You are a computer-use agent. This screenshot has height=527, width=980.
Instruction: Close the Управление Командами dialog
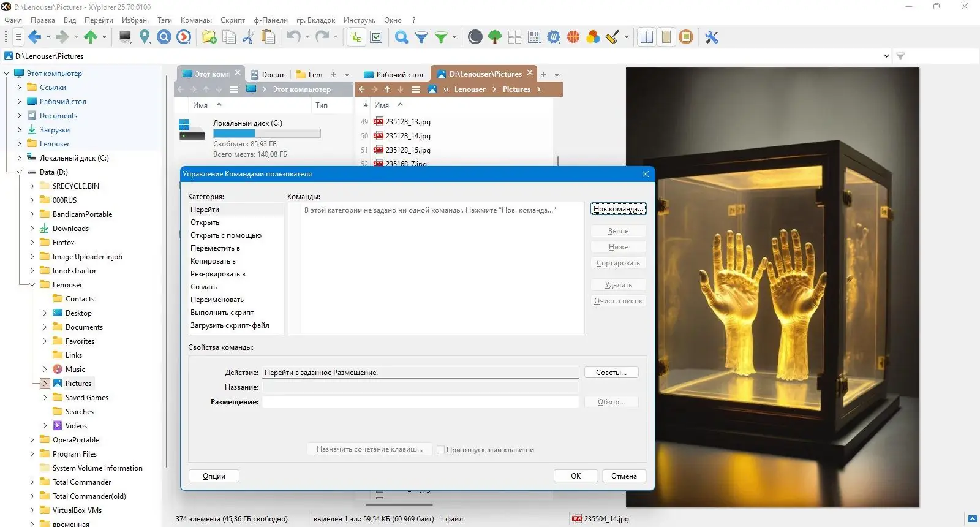point(645,174)
